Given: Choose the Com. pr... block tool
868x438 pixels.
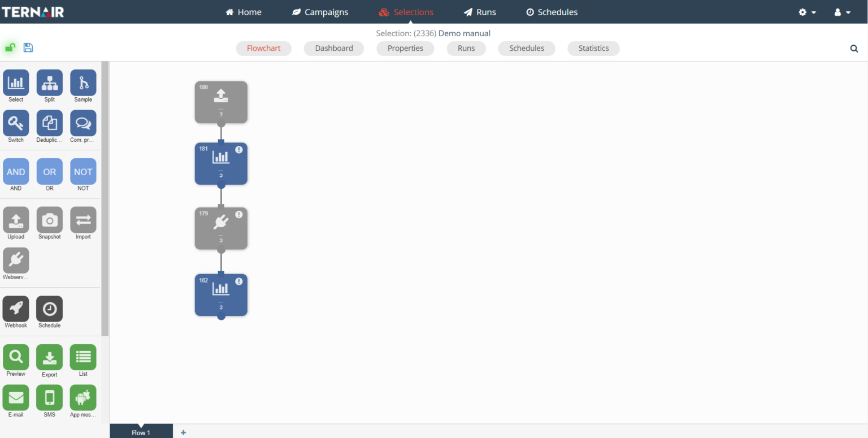Looking at the screenshot, I should pyautogui.click(x=83, y=123).
